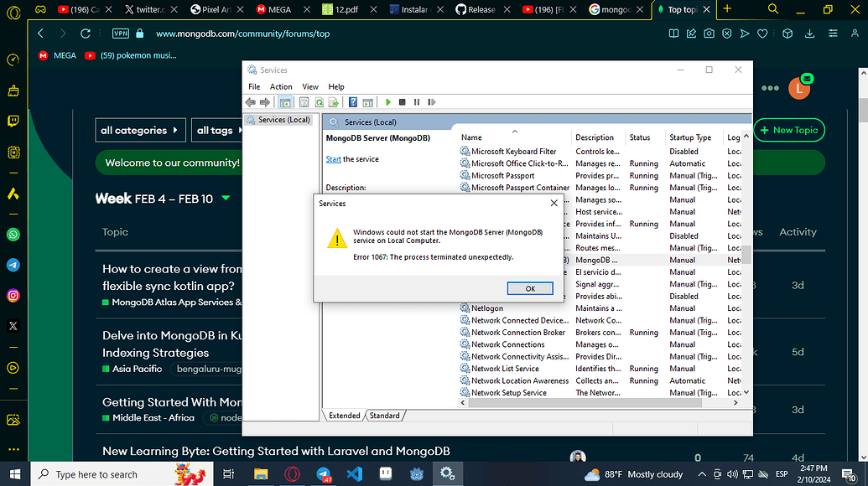Click the Refresh icon in the Services toolbar

tap(320, 102)
